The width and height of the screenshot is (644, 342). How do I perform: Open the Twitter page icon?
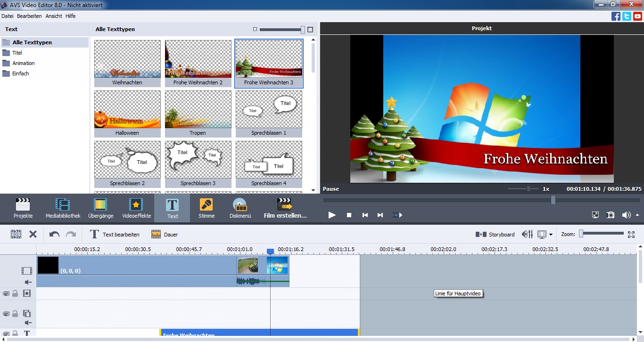pos(627,16)
